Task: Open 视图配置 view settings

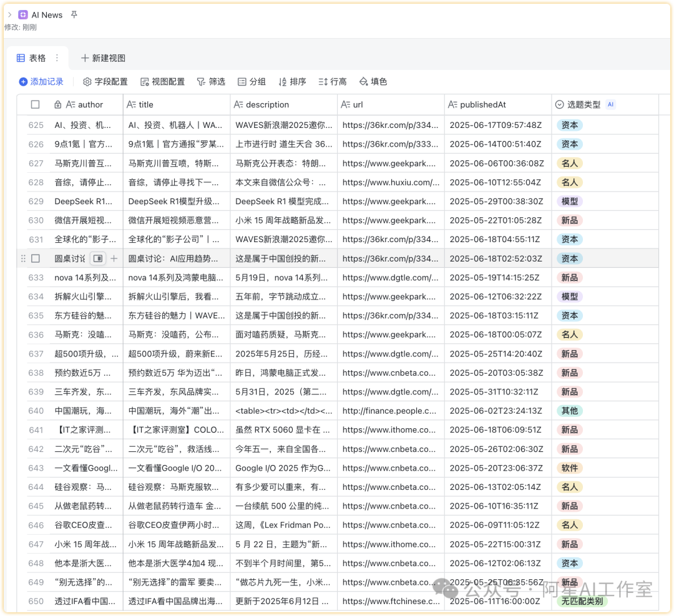Action: point(162,82)
